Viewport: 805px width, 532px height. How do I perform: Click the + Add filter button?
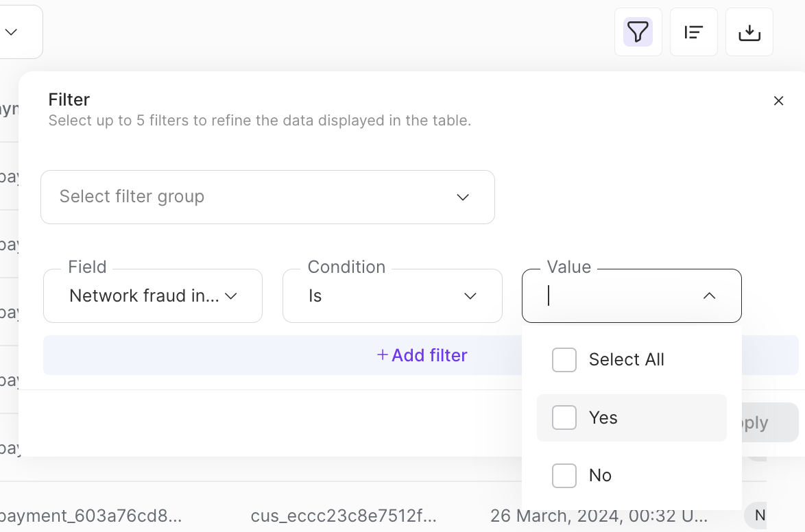click(422, 355)
